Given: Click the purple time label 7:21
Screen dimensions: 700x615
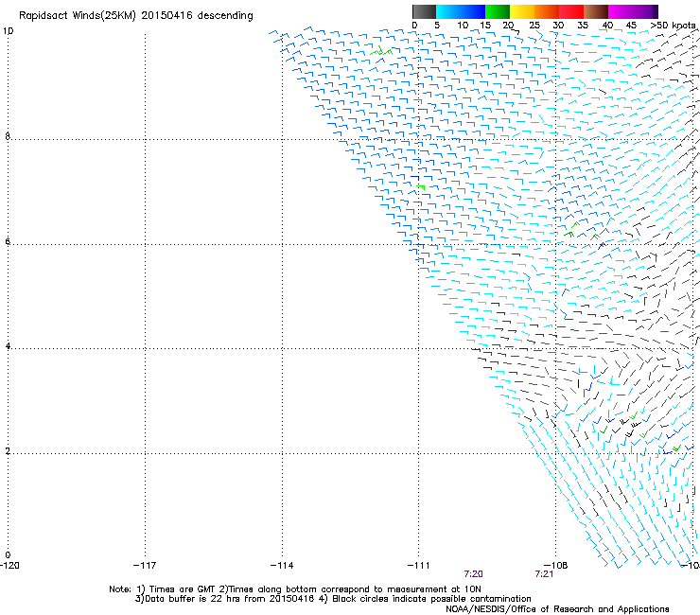Looking at the screenshot, I should [x=544, y=574].
